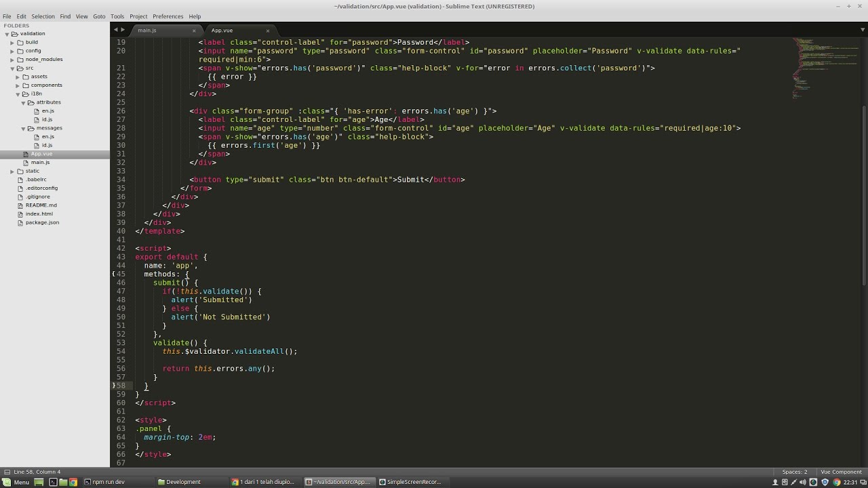
Task: Close the App.vue tab
Action: click(268, 30)
